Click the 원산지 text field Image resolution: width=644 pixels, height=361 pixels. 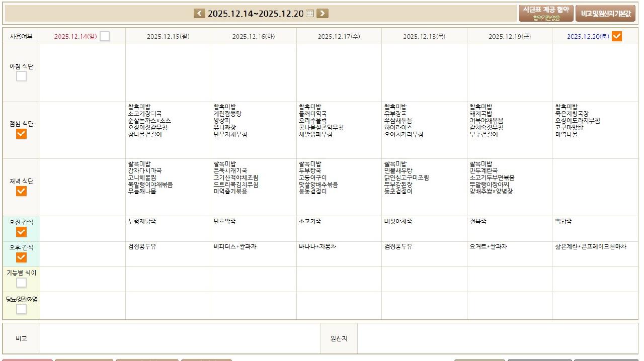tap(497, 338)
